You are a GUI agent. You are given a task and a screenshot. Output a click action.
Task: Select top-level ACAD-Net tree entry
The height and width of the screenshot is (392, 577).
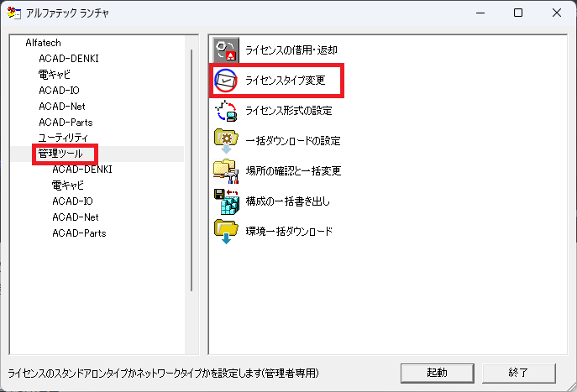[62, 107]
